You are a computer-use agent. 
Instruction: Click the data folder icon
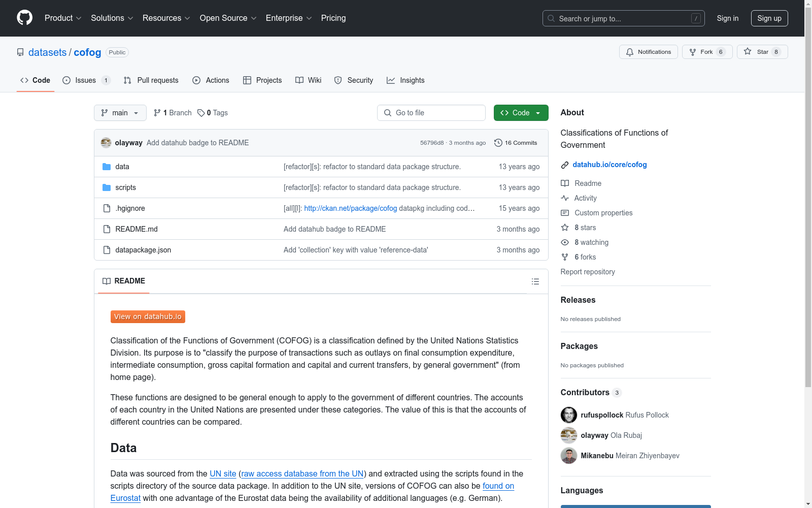[x=107, y=167]
